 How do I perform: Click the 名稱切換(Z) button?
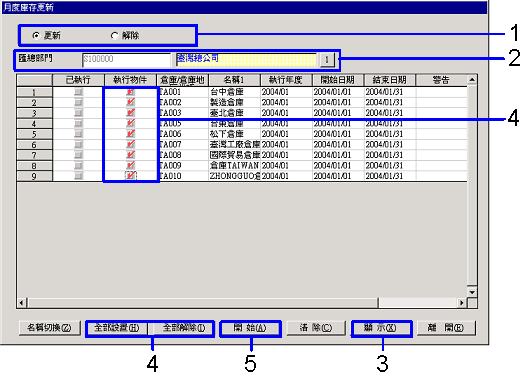[x=49, y=328]
